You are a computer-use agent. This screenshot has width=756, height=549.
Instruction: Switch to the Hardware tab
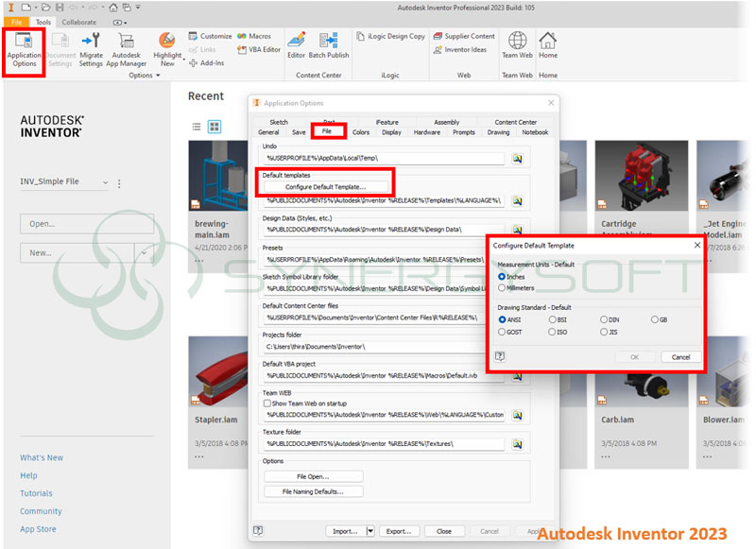426,132
